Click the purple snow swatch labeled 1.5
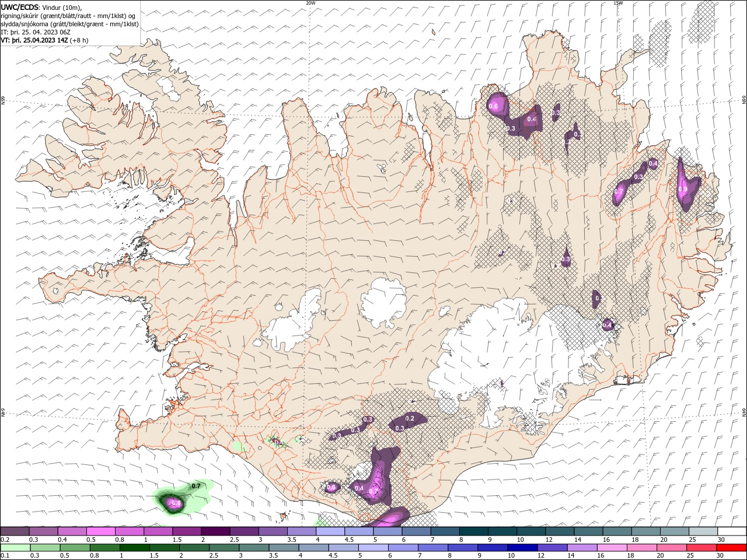 click(187, 531)
